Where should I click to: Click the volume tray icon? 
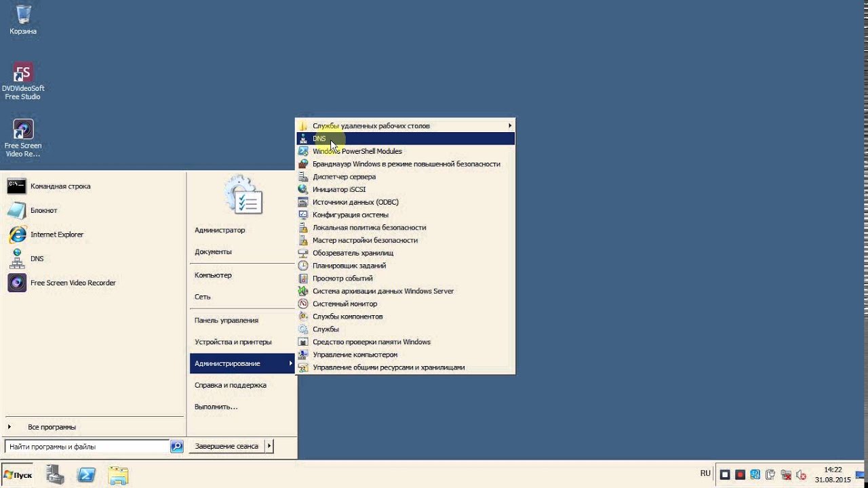(801, 475)
